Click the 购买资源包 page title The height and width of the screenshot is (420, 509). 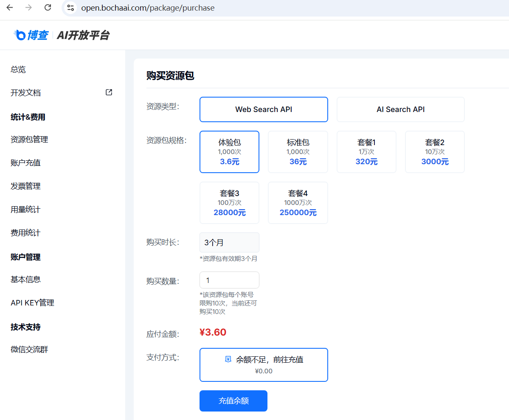click(x=170, y=76)
